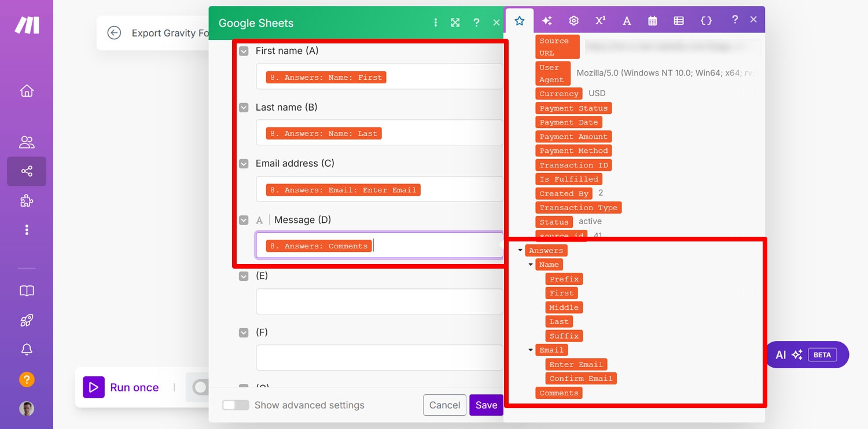This screenshot has width=868, height=429.
Task: Open Google Sheets module help icon
Action: coord(476,23)
